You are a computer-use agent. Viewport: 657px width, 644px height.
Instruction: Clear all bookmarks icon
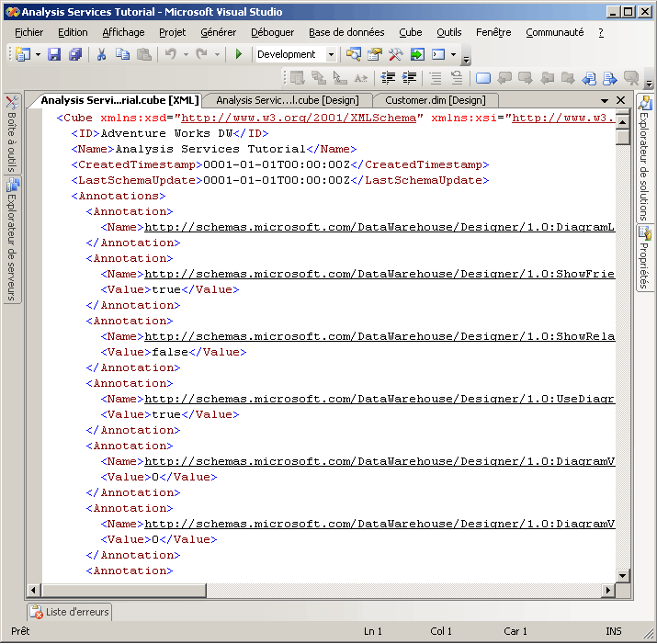631,78
